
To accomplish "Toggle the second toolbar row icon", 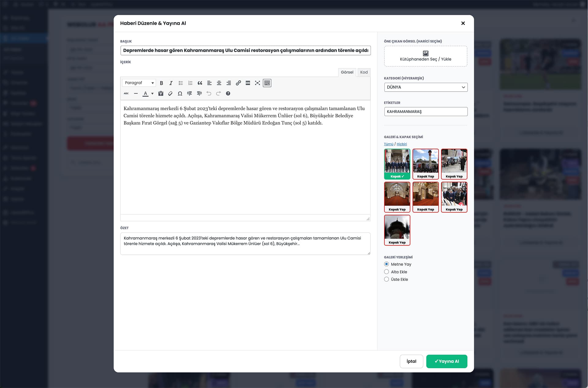I will coord(267,83).
